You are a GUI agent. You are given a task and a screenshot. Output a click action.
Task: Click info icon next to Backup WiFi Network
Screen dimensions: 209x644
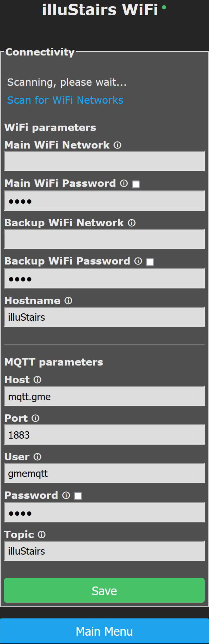tap(132, 223)
